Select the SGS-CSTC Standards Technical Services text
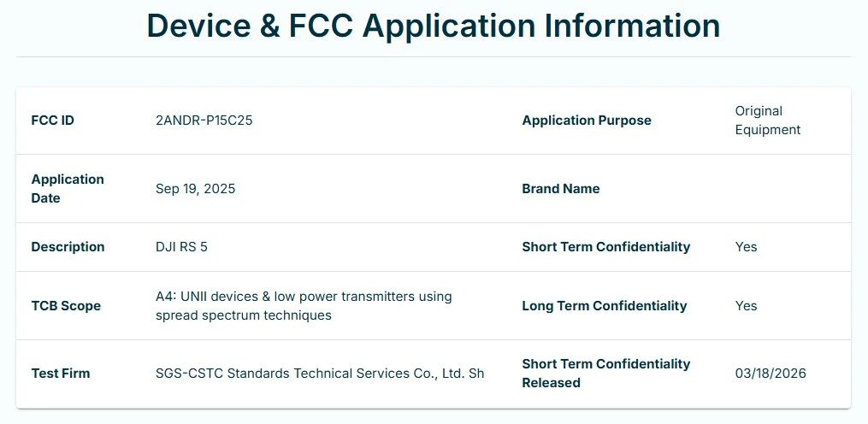868x424 pixels. [320, 374]
